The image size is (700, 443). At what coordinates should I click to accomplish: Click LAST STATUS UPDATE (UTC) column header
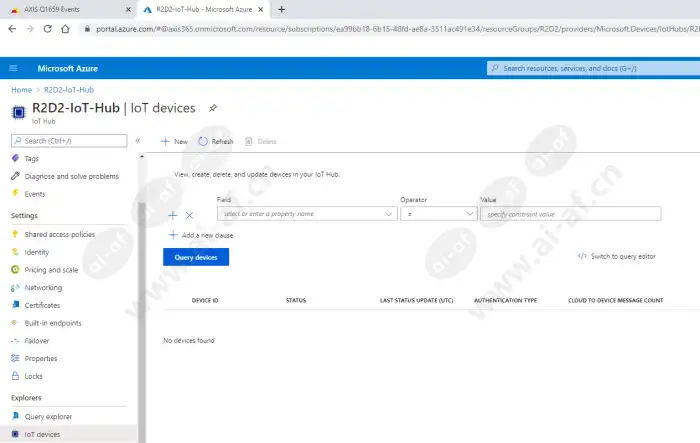coord(417,301)
